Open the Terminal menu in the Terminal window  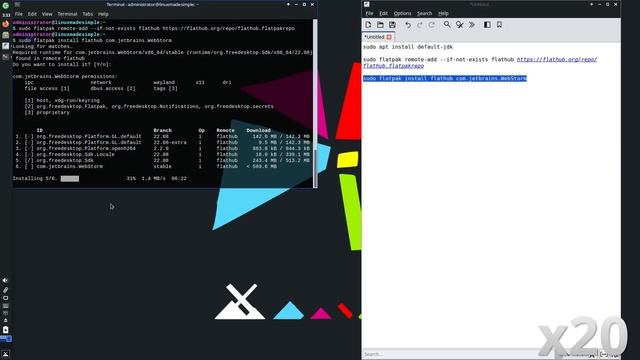click(67, 14)
